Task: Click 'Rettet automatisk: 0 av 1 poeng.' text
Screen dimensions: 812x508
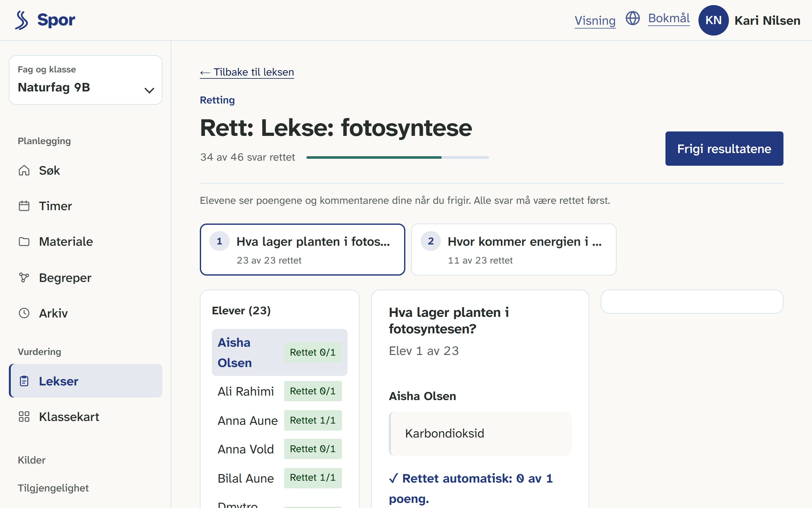Action: (471, 489)
